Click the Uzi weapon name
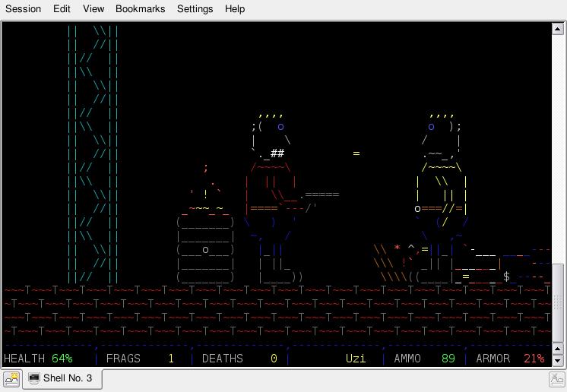 tap(356, 359)
